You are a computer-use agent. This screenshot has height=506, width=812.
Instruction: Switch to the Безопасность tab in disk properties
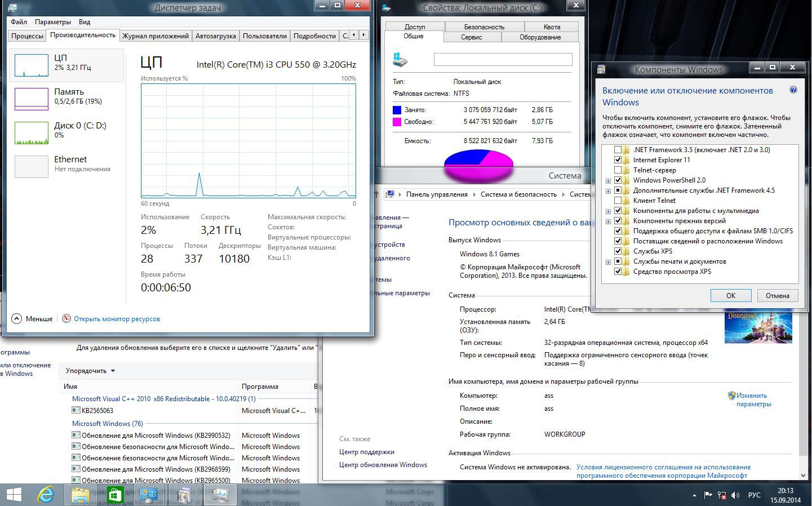[x=484, y=26]
